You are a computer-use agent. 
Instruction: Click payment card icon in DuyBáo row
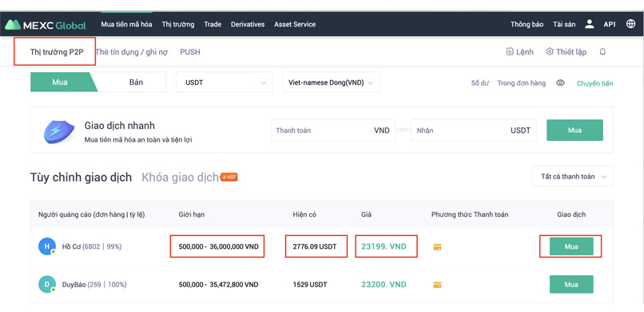(x=437, y=285)
